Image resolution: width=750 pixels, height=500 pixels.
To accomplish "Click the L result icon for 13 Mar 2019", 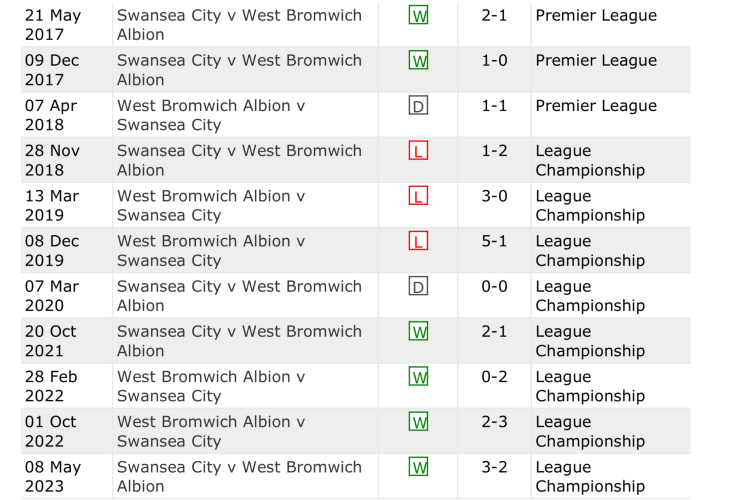I will (x=419, y=196).
